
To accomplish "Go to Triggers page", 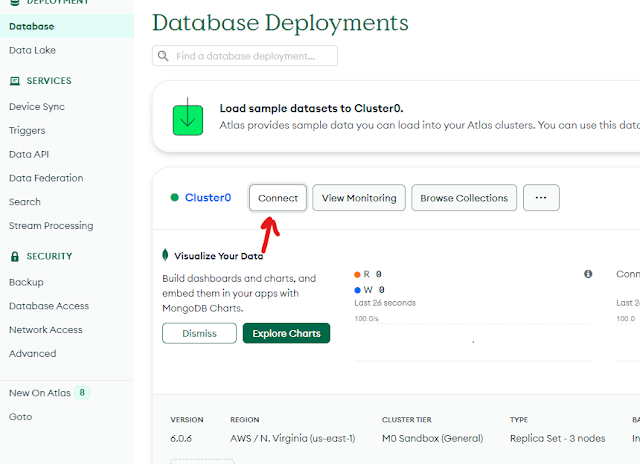I will pos(27,131).
